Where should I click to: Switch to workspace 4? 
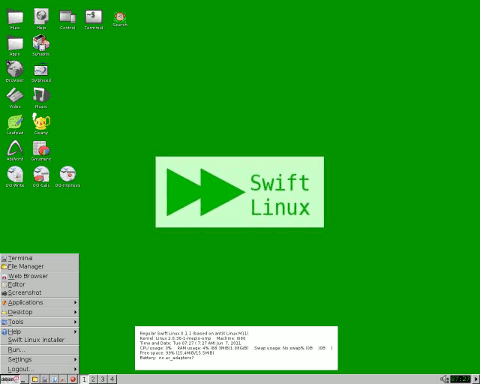coord(112,379)
